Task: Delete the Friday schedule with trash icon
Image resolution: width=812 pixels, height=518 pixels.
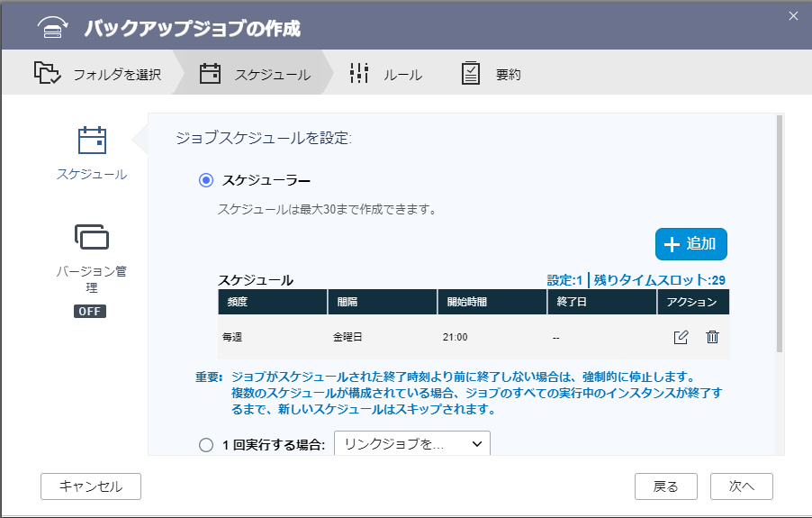Action: [712, 337]
